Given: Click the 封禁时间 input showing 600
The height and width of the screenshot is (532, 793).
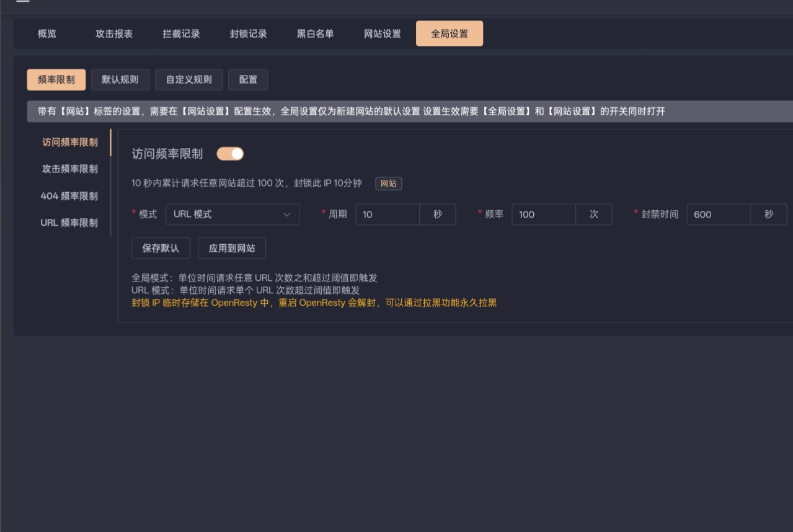Looking at the screenshot, I should tap(718, 215).
